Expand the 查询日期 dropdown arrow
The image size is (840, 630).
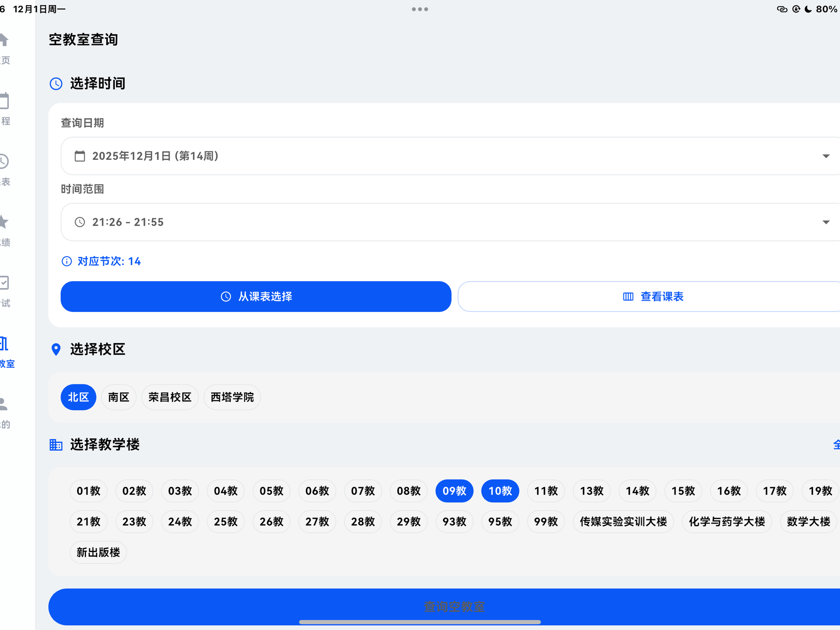[826, 156]
